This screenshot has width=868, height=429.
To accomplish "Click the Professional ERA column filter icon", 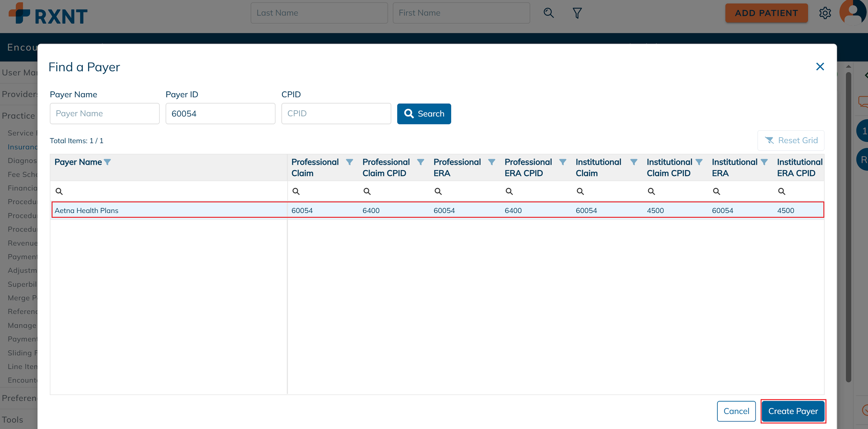I will coord(491,162).
